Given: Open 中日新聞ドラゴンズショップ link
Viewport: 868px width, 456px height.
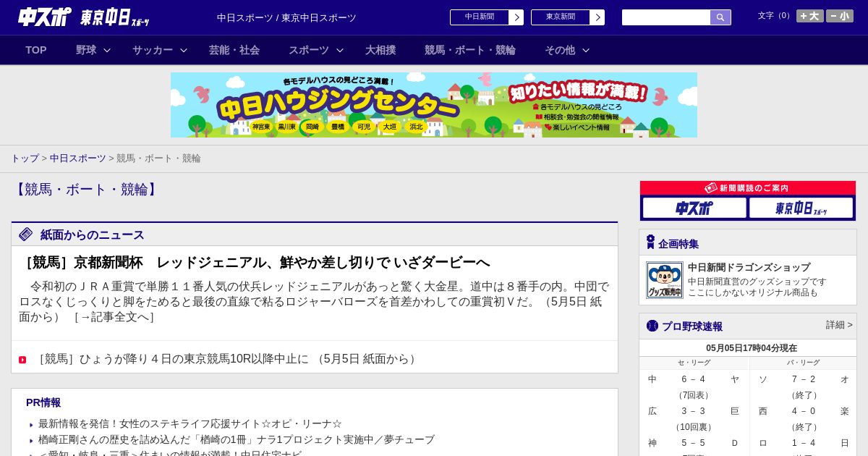Looking at the screenshot, I should click(749, 267).
